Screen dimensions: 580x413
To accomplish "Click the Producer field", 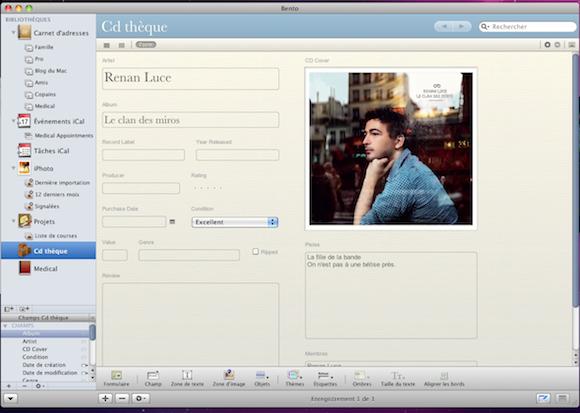I will pyautogui.click(x=141, y=188).
